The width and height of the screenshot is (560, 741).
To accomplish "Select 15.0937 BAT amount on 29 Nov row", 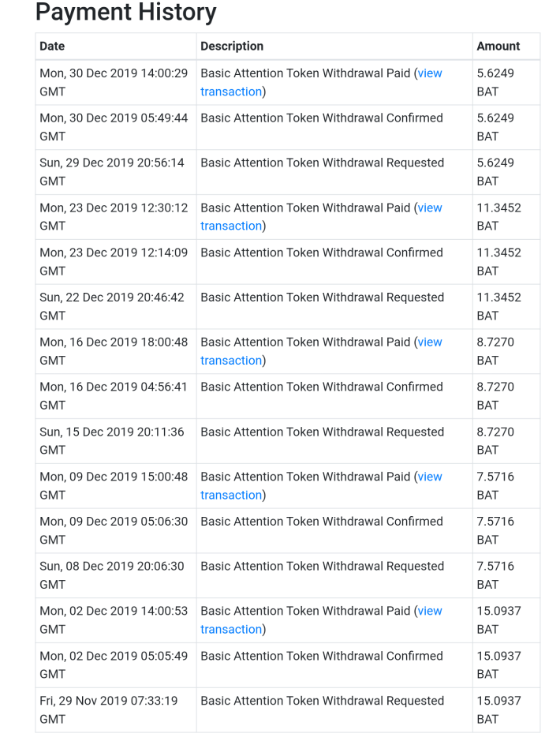I will click(498, 709).
